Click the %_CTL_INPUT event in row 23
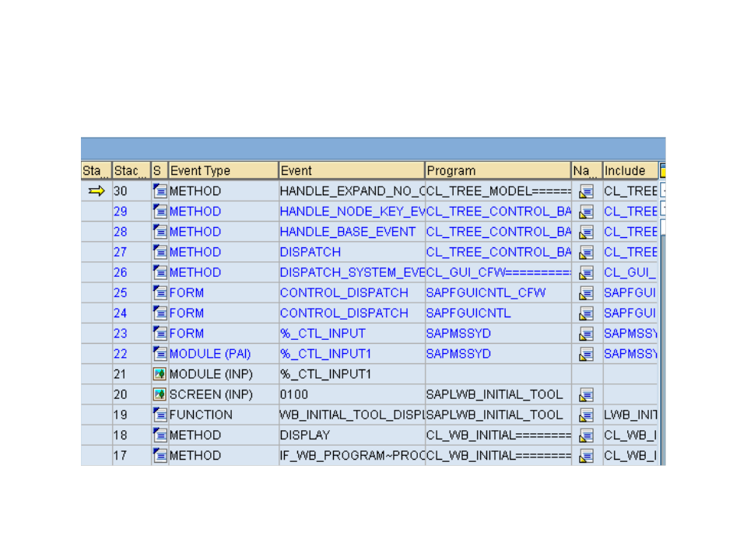 click(322, 333)
